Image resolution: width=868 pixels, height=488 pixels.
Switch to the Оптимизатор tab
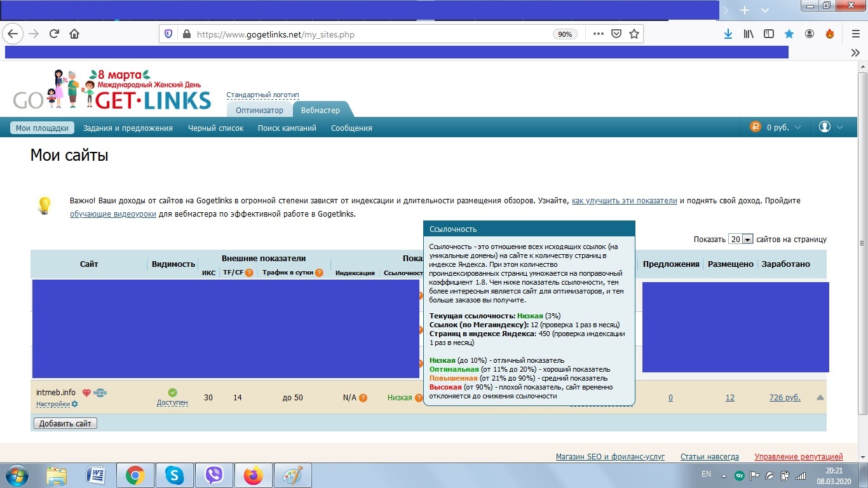pyautogui.click(x=259, y=110)
